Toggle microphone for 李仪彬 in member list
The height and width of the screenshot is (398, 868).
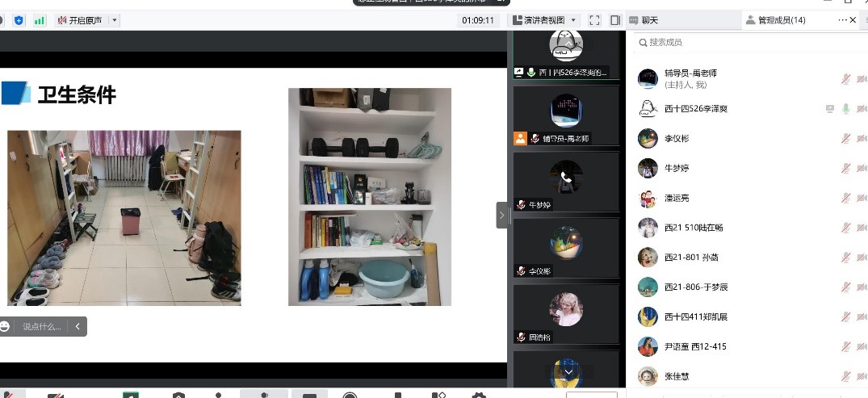pos(845,138)
